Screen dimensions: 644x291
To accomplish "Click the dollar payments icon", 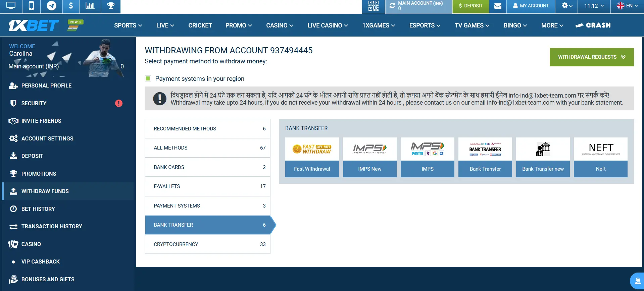I will pyautogui.click(x=71, y=6).
